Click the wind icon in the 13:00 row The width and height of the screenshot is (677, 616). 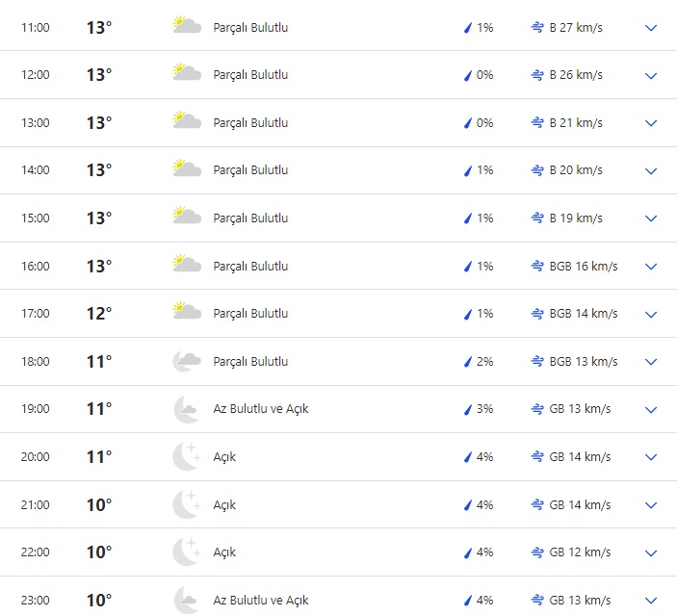point(537,123)
